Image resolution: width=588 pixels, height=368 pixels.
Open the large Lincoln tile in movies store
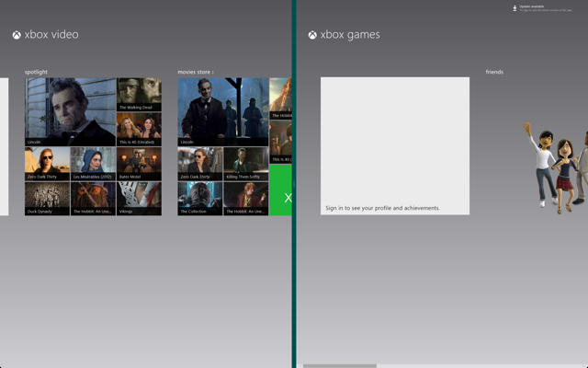pyautogui.click(x=223, y=112)
